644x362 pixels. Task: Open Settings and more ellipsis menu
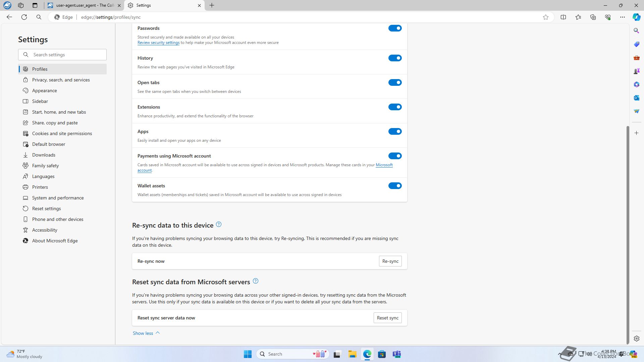pyautogui.click(x=622, y=17)
